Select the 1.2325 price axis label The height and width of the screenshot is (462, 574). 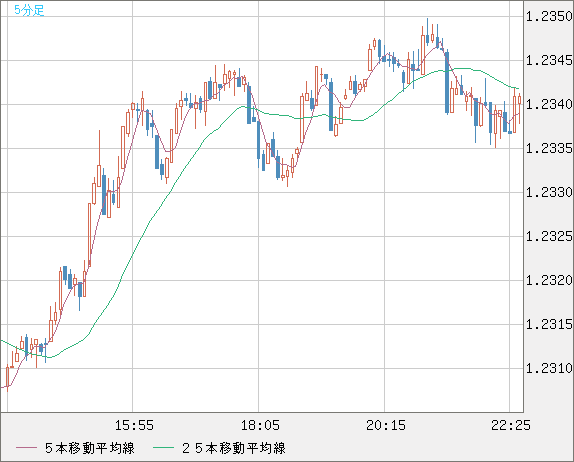[549, 236]
